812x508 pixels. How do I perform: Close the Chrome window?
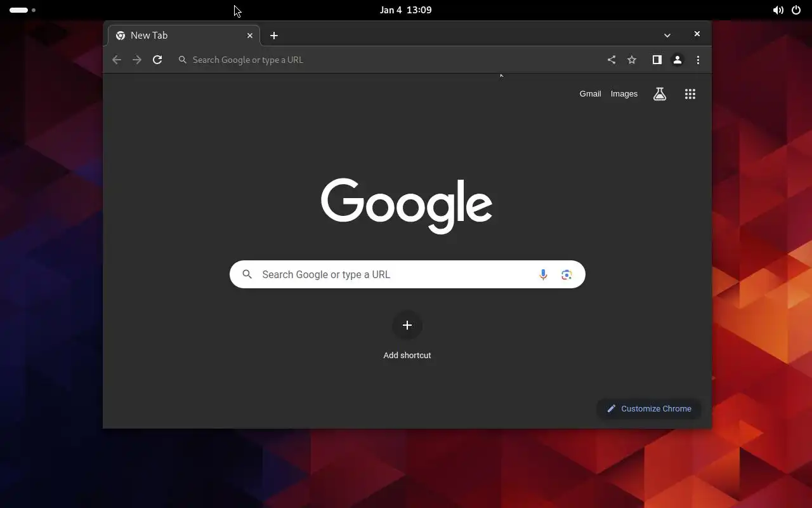(x=697, y=34)
